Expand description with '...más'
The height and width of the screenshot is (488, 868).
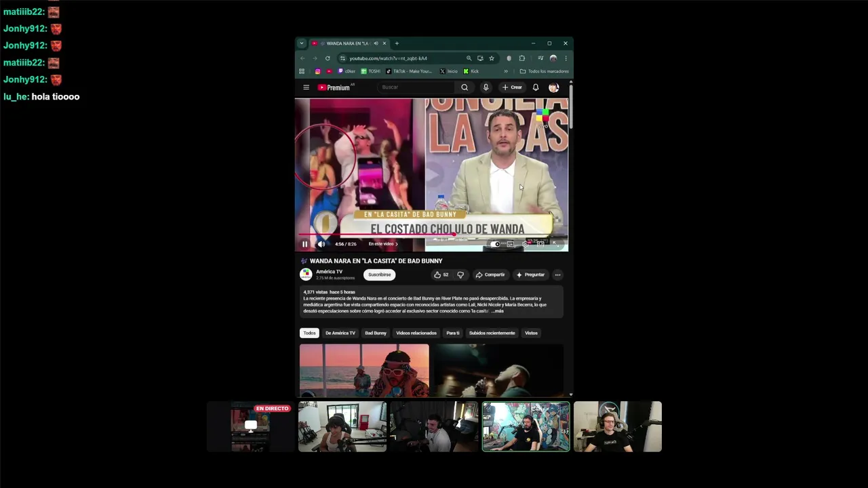[498, 310]
